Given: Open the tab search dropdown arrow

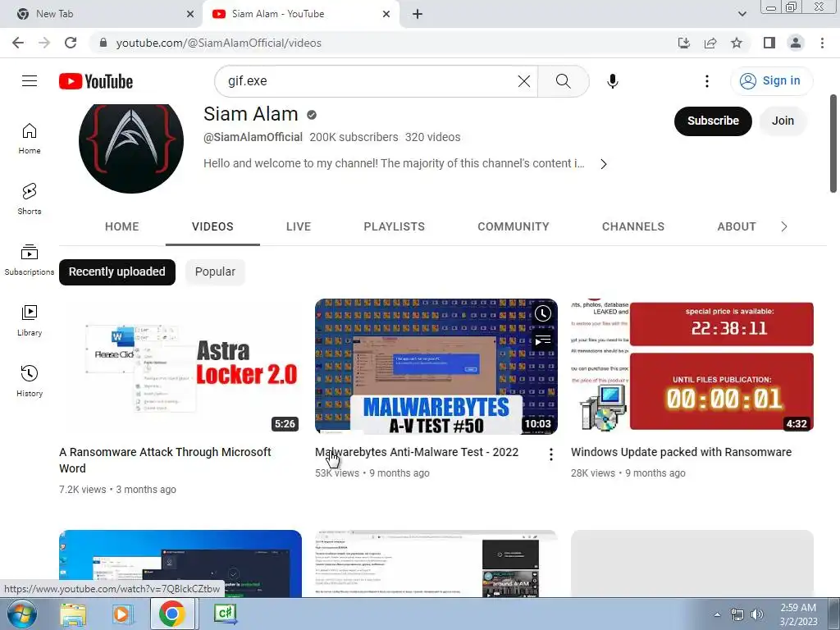Looking at the screenshot, I should coord(742,15).
